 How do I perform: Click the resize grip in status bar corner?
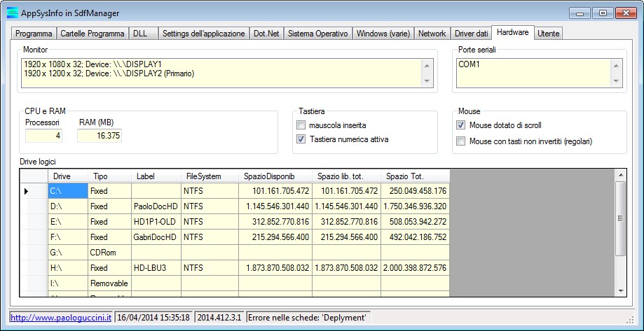click(631, 318)
